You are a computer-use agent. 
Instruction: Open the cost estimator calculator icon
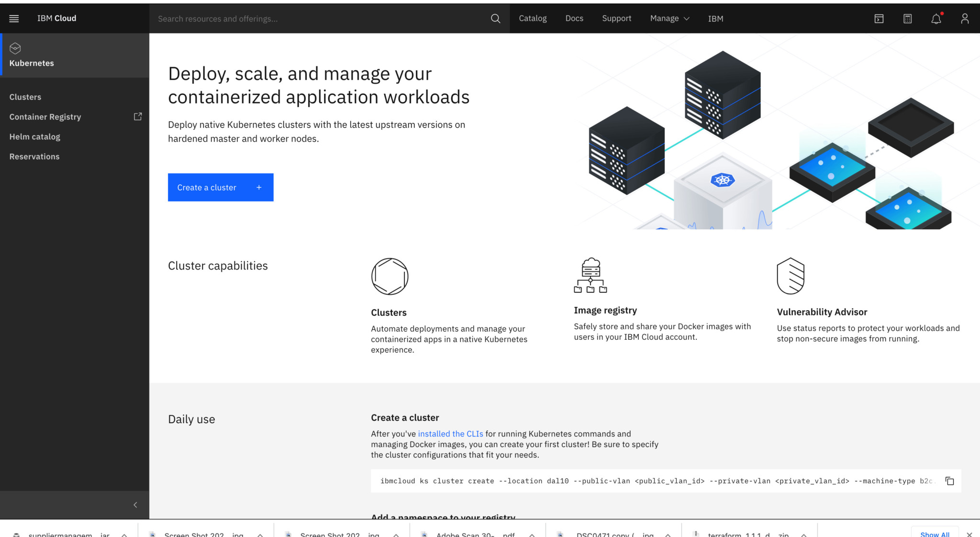[907, 19]
